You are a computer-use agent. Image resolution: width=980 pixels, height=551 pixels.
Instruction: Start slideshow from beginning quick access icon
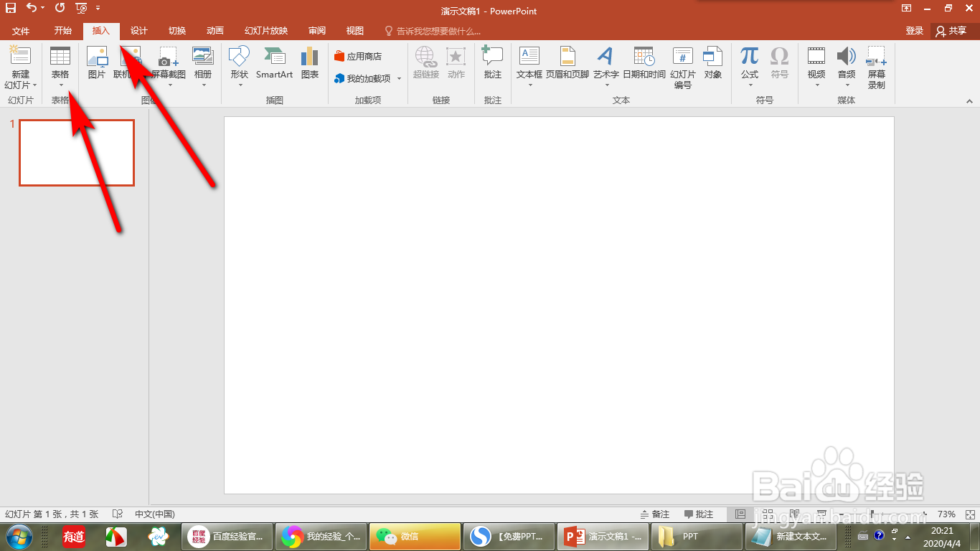(x=81, y=8)
